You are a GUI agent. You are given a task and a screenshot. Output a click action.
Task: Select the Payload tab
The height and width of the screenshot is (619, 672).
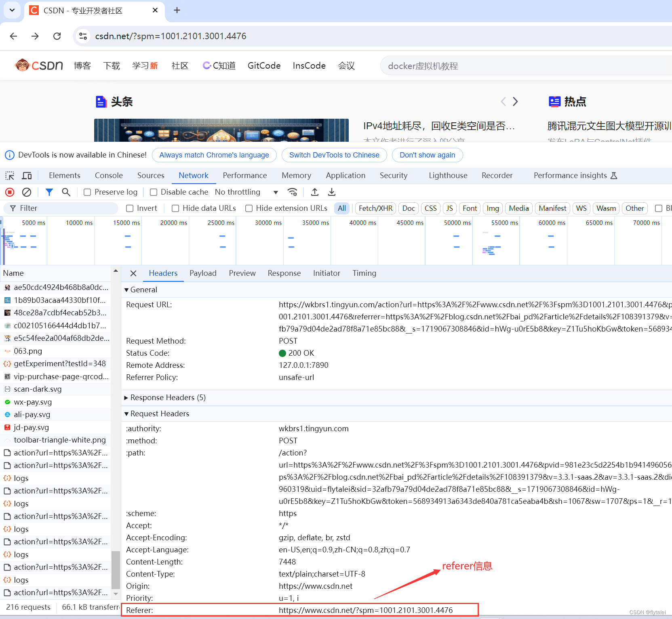click(x=203, y=273)
